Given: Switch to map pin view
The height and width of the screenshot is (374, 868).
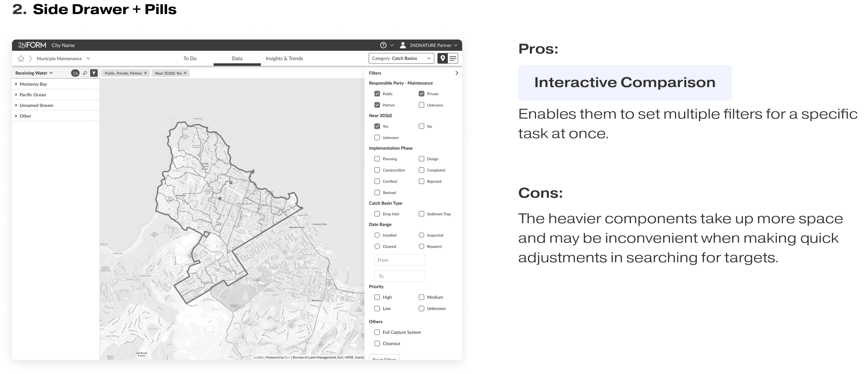Looking at the screenshot, I should (443, 58).
